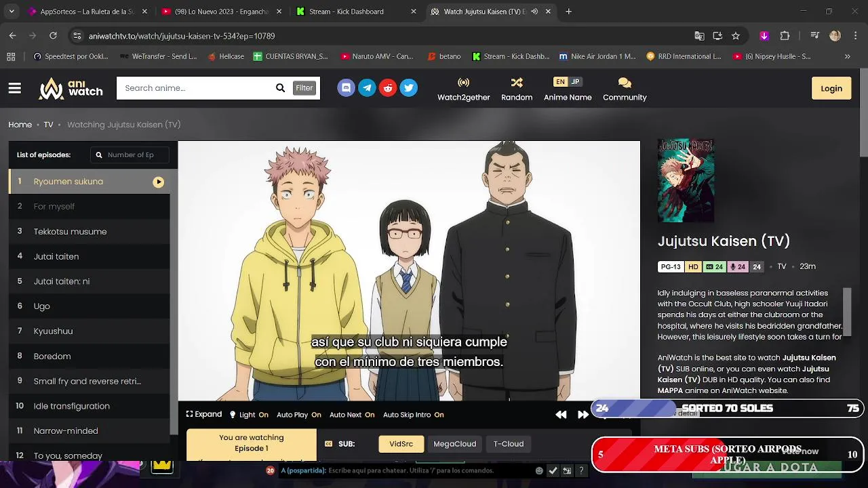Switch to Stream - Kick Dashboard tab
The height and width of the screenshot is (488, 868).
click(355, 12)
